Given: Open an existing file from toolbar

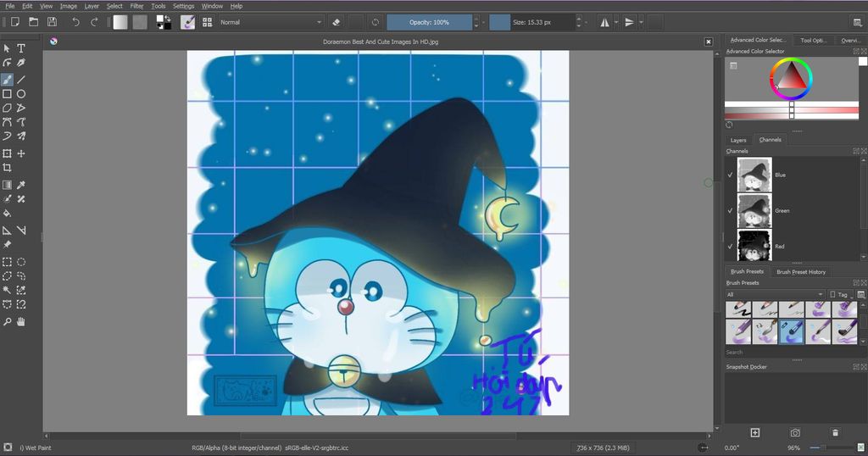Looking at the screenshot, I should (x=34, y=22).
